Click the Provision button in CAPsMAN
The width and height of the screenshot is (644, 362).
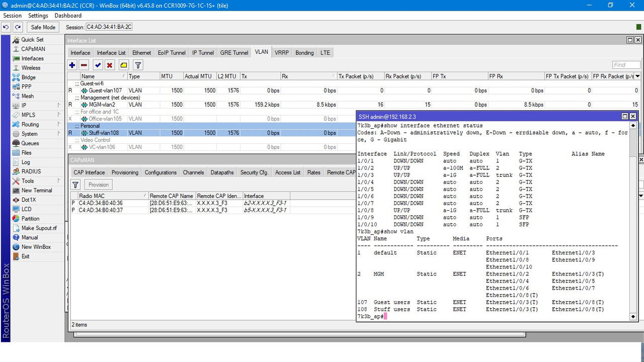[x=98, y=185]
